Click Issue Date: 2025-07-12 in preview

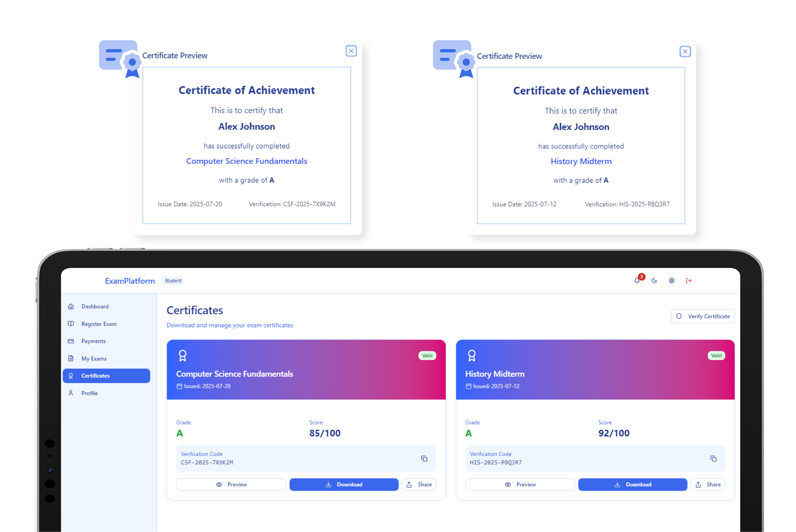pyautogui.click(x=524, y=204)
